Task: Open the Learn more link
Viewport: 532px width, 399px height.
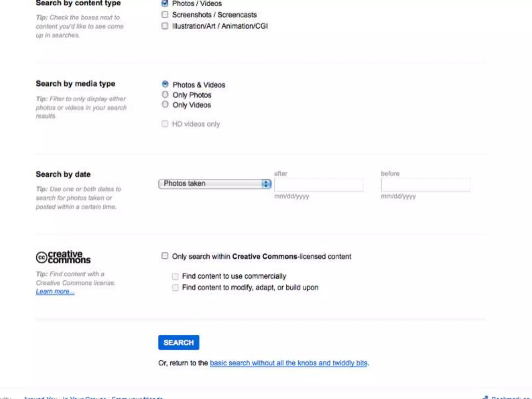Action: [x=55, y=291]
